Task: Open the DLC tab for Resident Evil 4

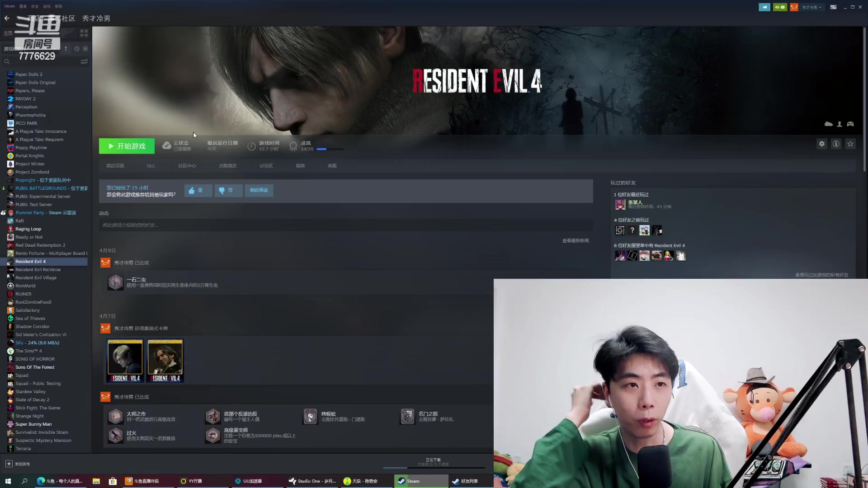Action: click(151, 166)
